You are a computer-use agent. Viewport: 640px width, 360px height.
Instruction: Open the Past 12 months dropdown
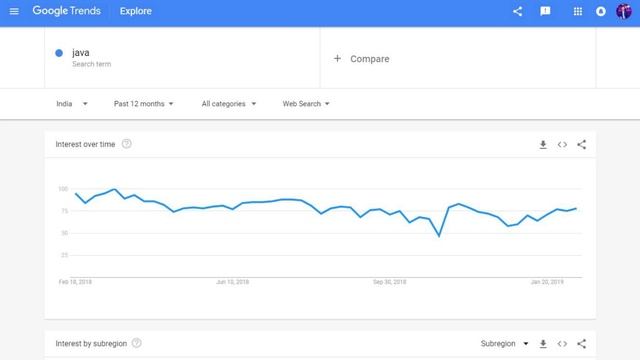[x=144, y=104]
